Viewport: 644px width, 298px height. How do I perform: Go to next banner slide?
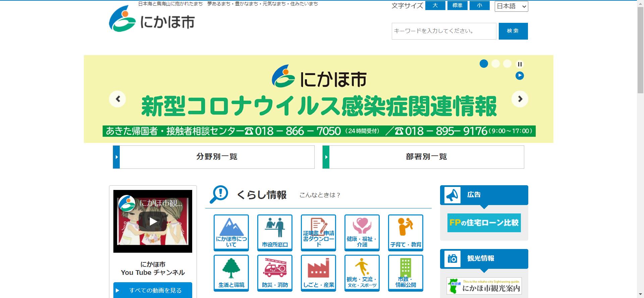click(x=520, y=99)
